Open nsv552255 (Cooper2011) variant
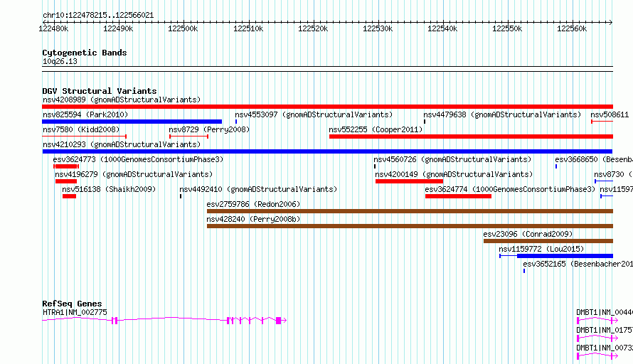This screenshot has height=364, width=633. pos(376,129)
